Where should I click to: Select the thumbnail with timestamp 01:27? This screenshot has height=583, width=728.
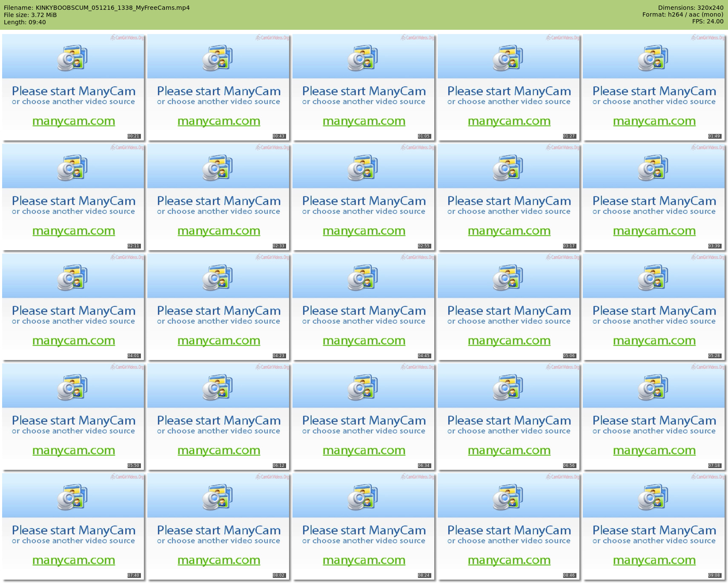[509, 87]
